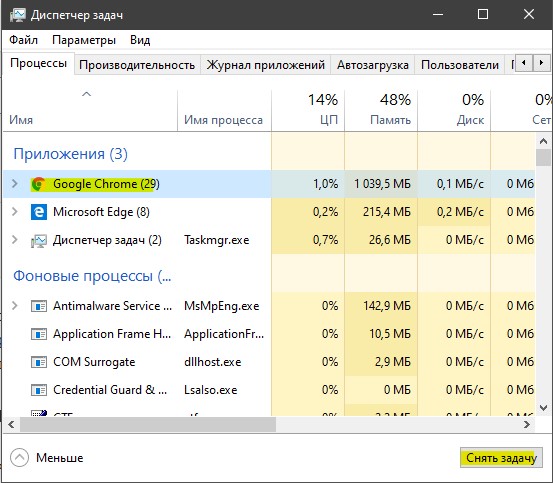Expand the Antimalware Service process
The image size is (553, 483).
pyautogui.click(x=14, y=306)
